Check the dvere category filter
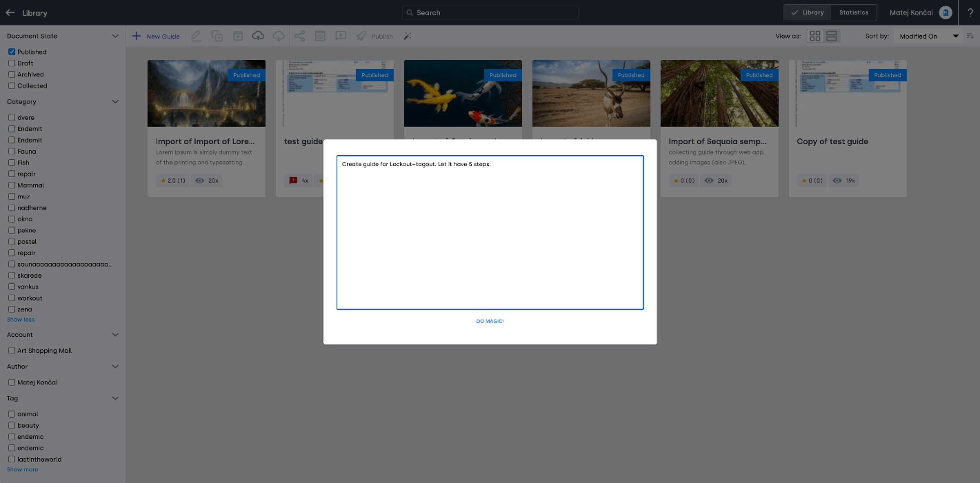980x483 pixels. click(x=12, y=117)
